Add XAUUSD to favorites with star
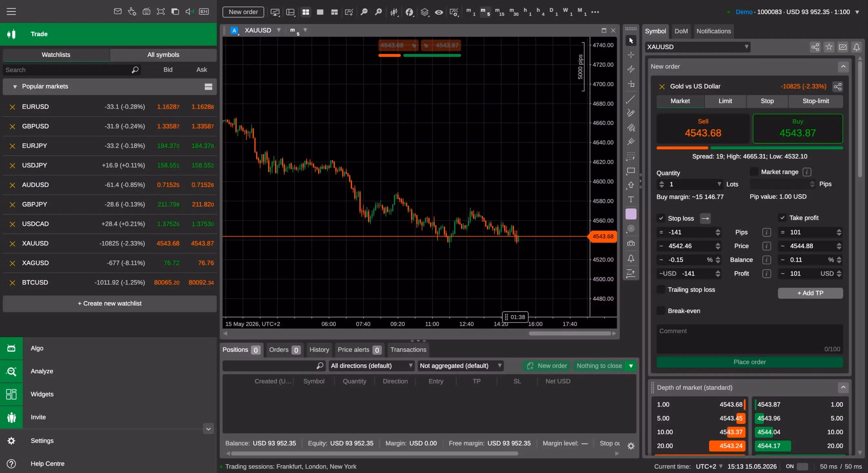 pyautogui.click(x=829, y=47)
